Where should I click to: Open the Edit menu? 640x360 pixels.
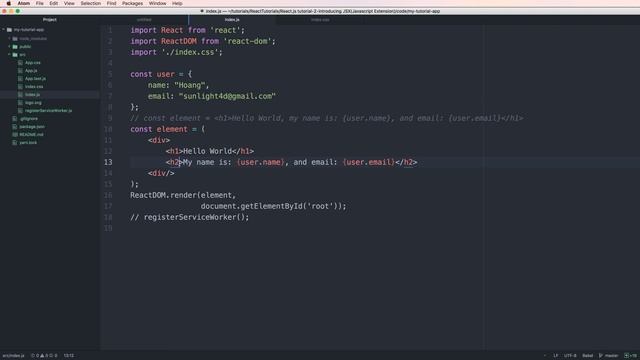coord(53,3)
